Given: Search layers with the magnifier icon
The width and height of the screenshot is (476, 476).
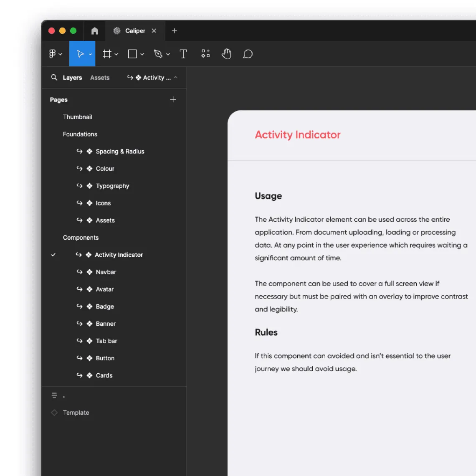Looking at the screenshot, I should pos(54,77).
